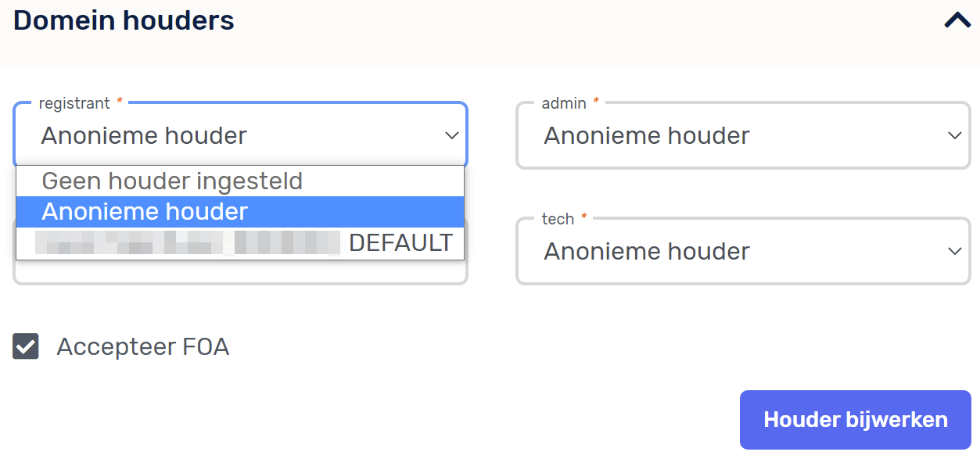This screenshot has width=980, height=459.
Task: Click the tech dropdown arrow icon
Action: click(x=954, y=251)
